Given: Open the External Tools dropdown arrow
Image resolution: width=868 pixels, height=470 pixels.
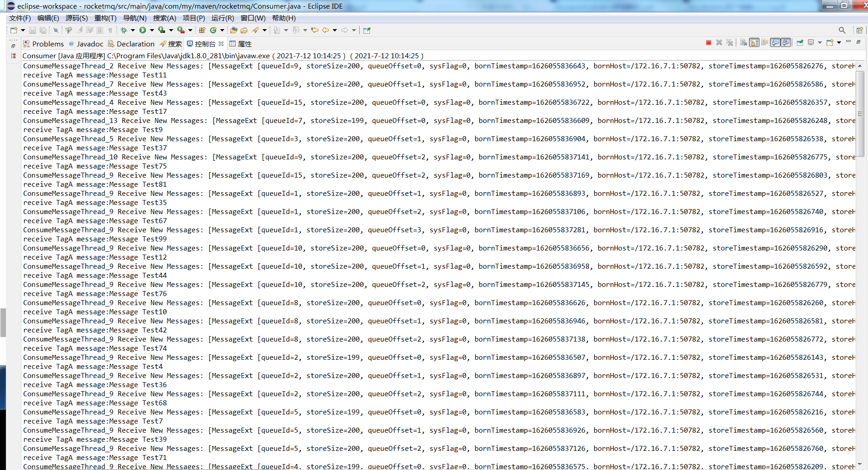Looking at the screenshot, I should 190,30.
